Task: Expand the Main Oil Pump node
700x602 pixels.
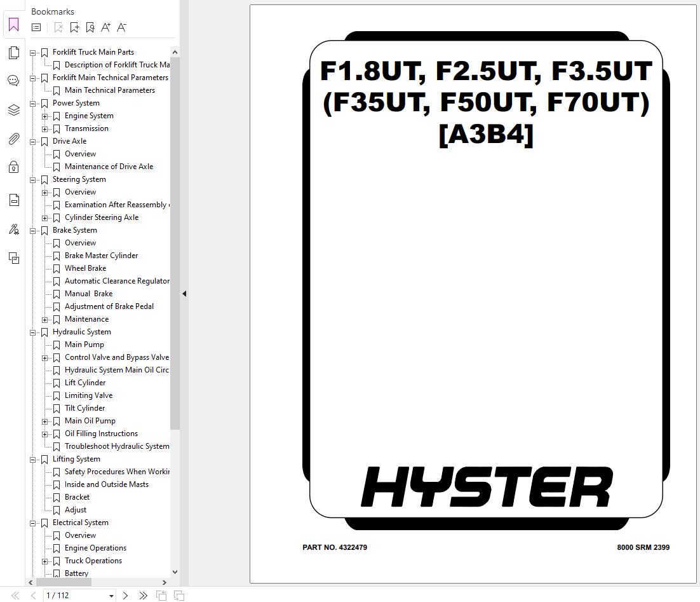Action: [44, 421]
